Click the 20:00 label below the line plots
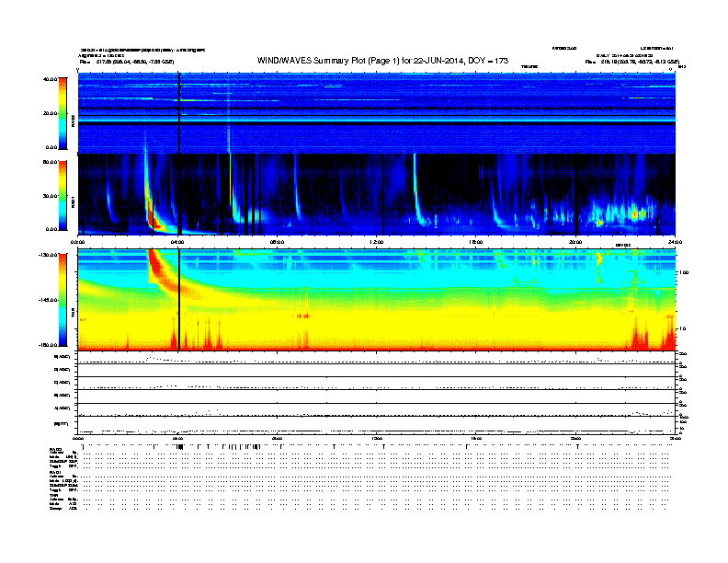The height and width of the screenshot is (563, 728). pos(575,438)
